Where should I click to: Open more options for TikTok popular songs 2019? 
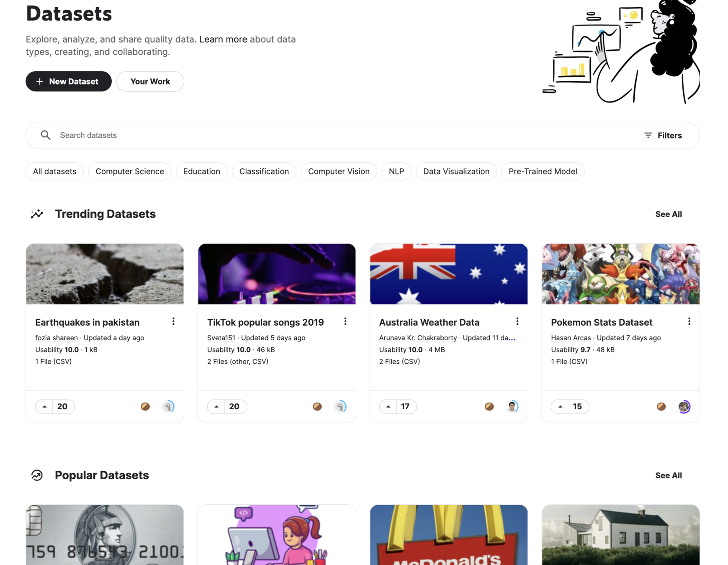tap(345, 321)
